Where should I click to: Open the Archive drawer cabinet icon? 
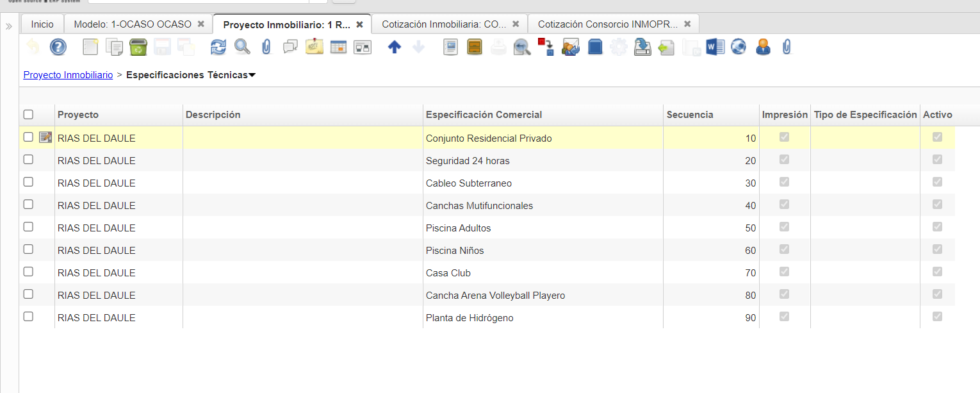coord(475,47)
